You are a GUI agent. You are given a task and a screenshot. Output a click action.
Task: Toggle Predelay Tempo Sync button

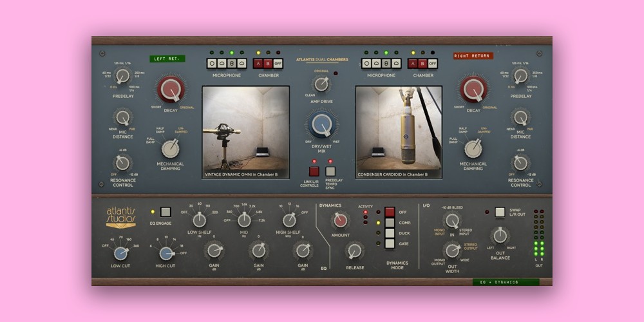330,171
